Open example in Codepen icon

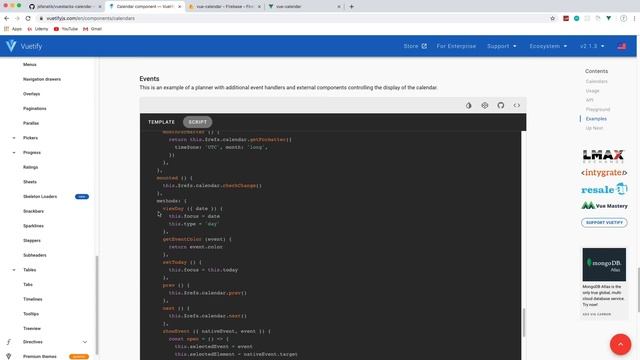(484, 105)
